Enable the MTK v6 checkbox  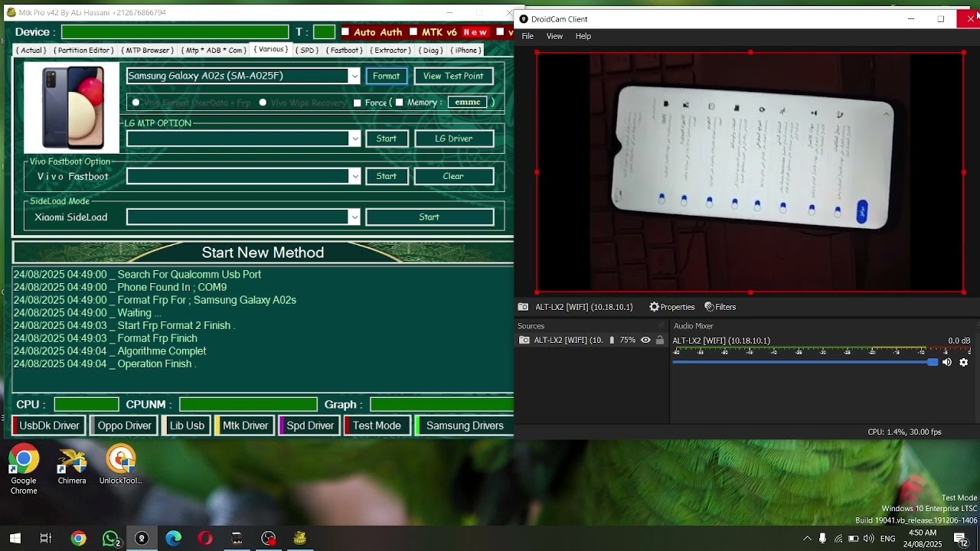[413, 31]
